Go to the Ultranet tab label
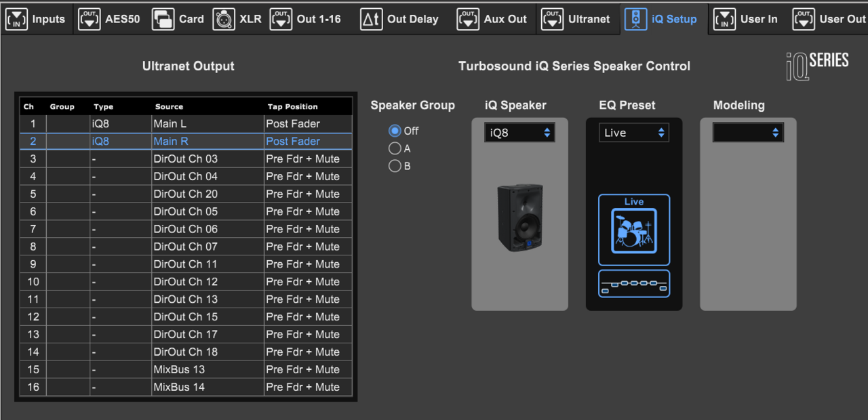This screenshot has width=868, height=420. 589,19
